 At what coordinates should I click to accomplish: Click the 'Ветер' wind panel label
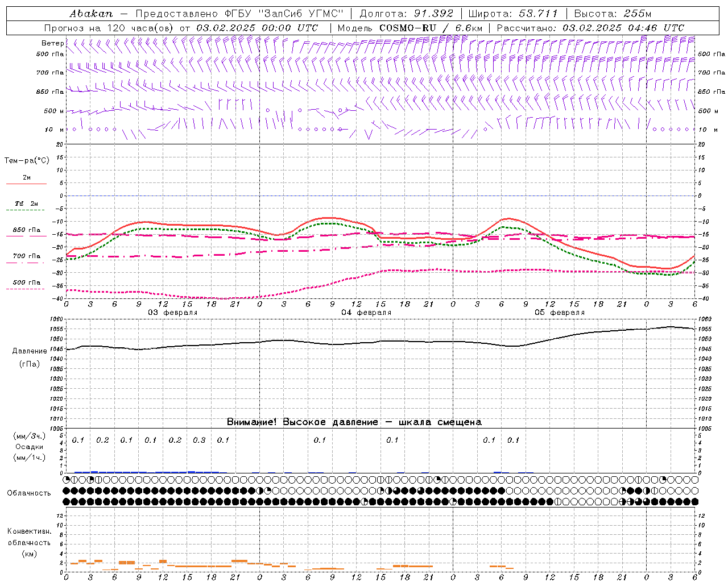(52, 43)
